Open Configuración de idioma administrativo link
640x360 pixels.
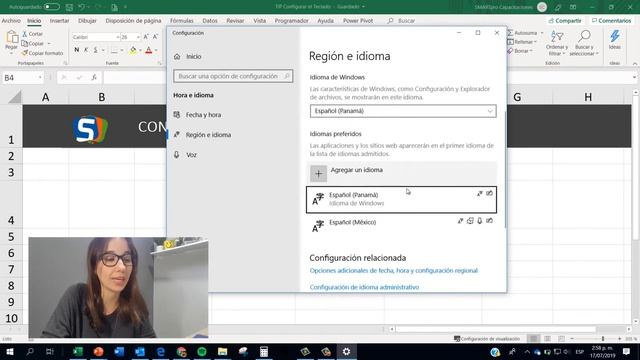(x=364, y=287)
